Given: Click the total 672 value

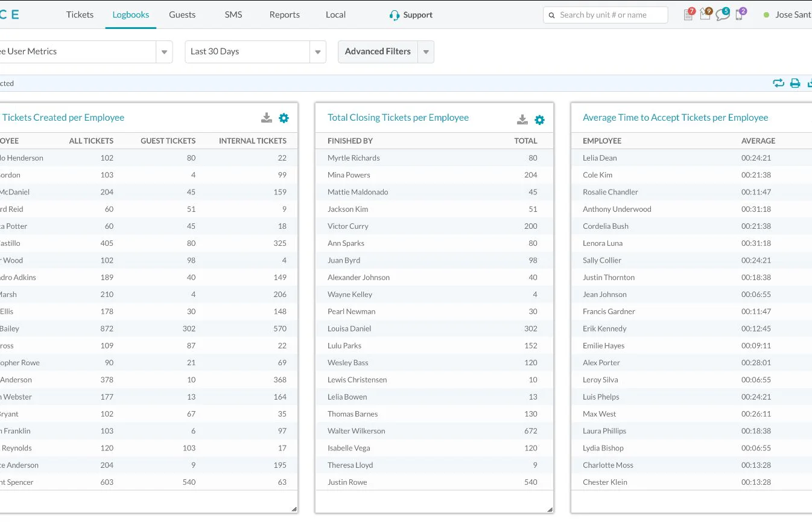Looking at the screenshot, I should pos(531,431).
